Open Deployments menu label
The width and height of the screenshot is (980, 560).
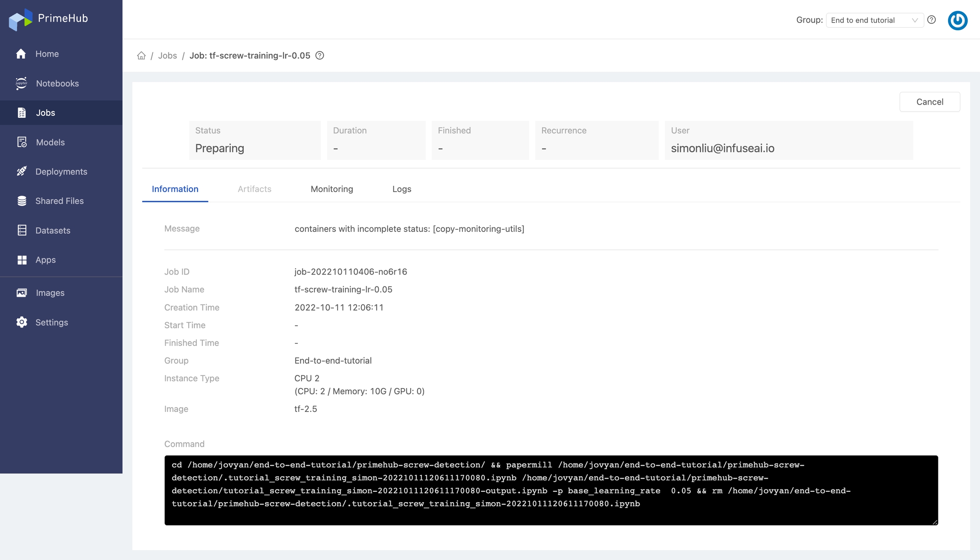(61, 171)
